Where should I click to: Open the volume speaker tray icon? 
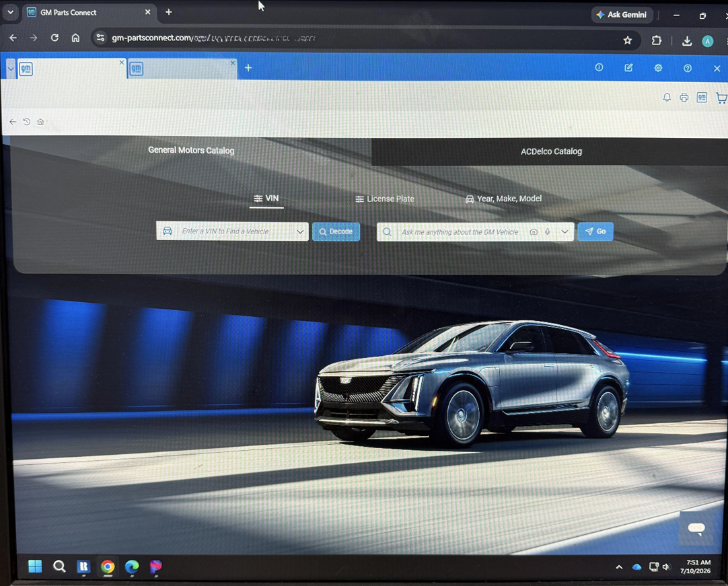667,567
